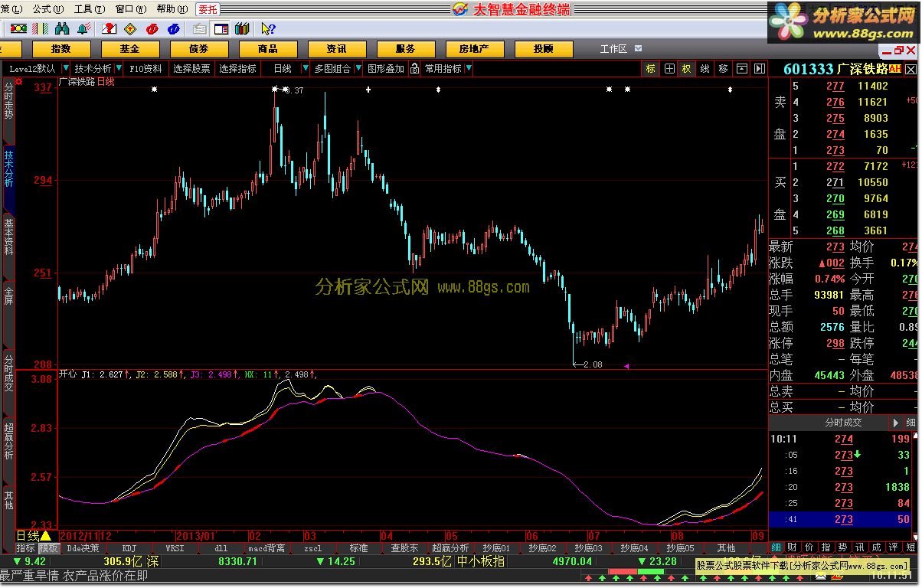Open the 窗口 menu

tap(131, 9)
